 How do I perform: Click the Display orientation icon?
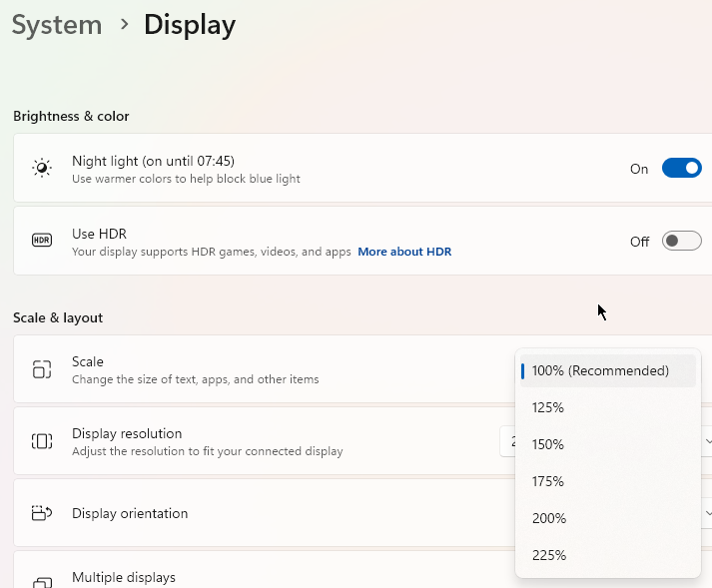(42, 513)
